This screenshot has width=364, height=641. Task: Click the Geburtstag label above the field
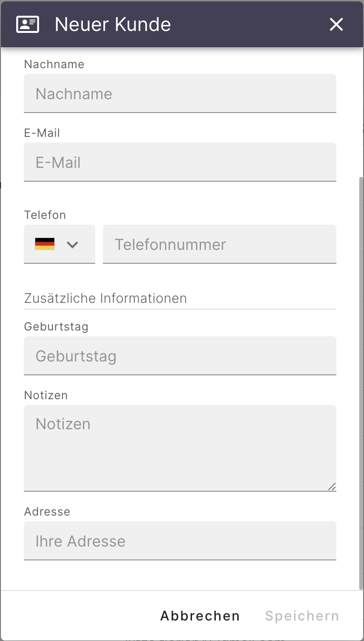(56, 326)
